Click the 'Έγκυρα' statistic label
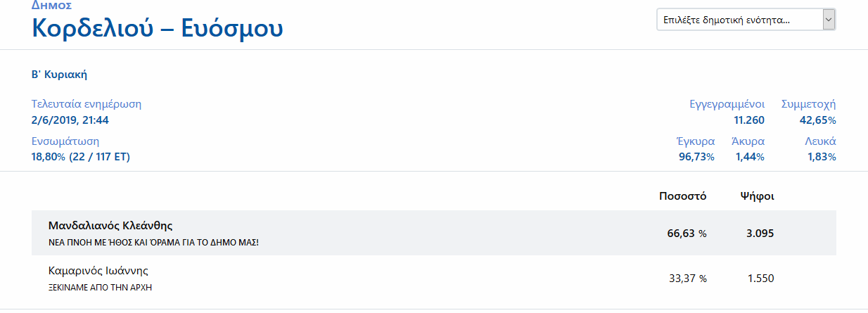 [695, 141]
